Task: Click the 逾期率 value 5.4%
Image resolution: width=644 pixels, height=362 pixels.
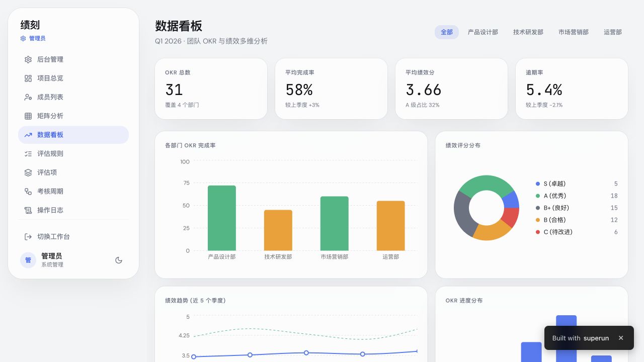Action: [544, 90]
